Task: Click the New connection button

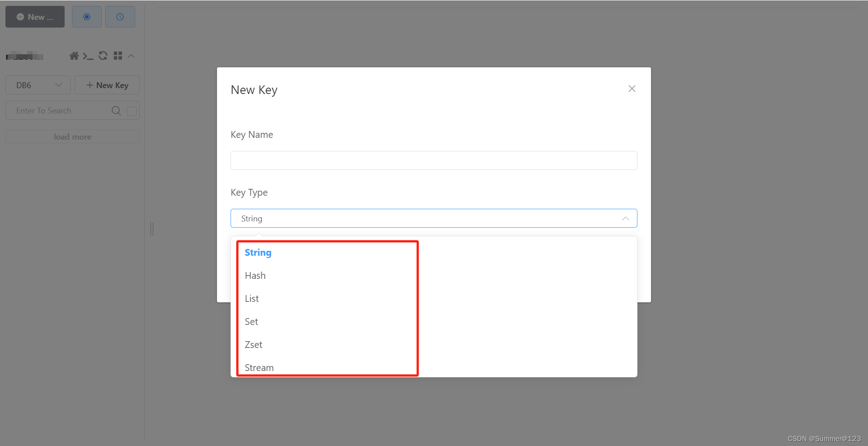Action: point(35,17)
